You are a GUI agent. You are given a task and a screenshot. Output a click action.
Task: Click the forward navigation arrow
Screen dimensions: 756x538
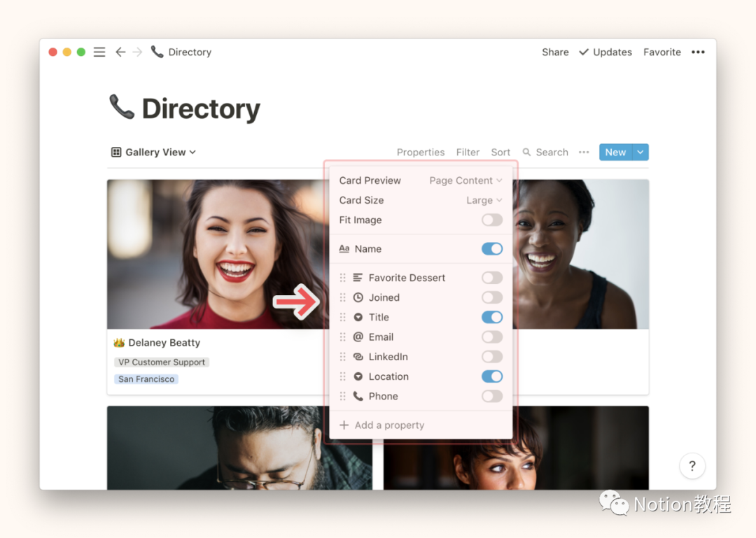137,52
